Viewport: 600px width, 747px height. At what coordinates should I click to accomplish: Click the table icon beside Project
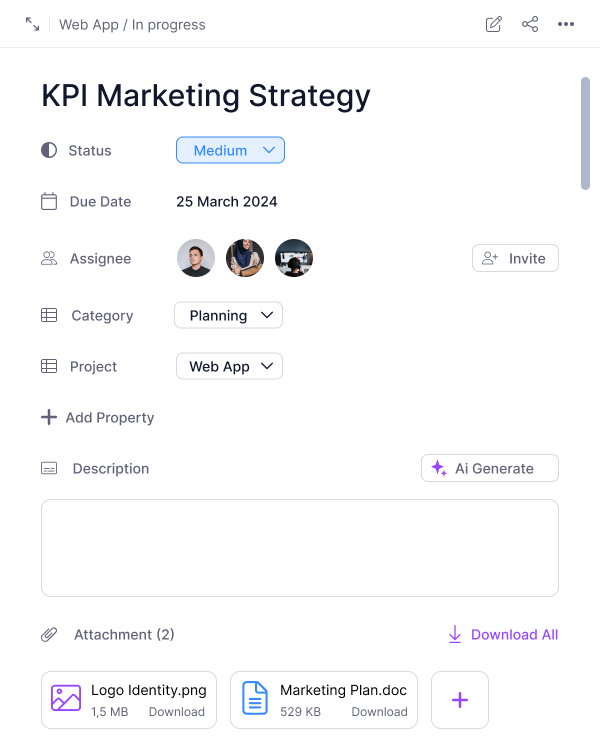point(49,366)
